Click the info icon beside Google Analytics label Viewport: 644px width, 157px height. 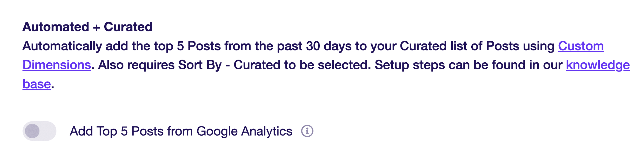pos(307,131)
